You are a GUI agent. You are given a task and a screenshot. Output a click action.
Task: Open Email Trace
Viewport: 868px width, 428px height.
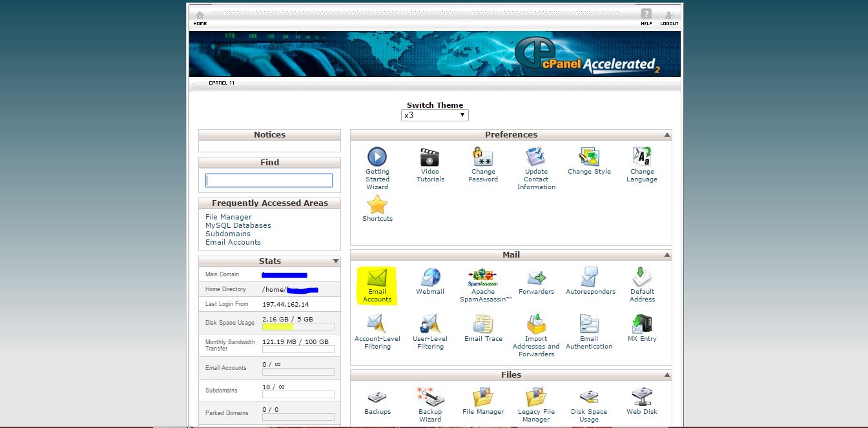pos(483,329)
